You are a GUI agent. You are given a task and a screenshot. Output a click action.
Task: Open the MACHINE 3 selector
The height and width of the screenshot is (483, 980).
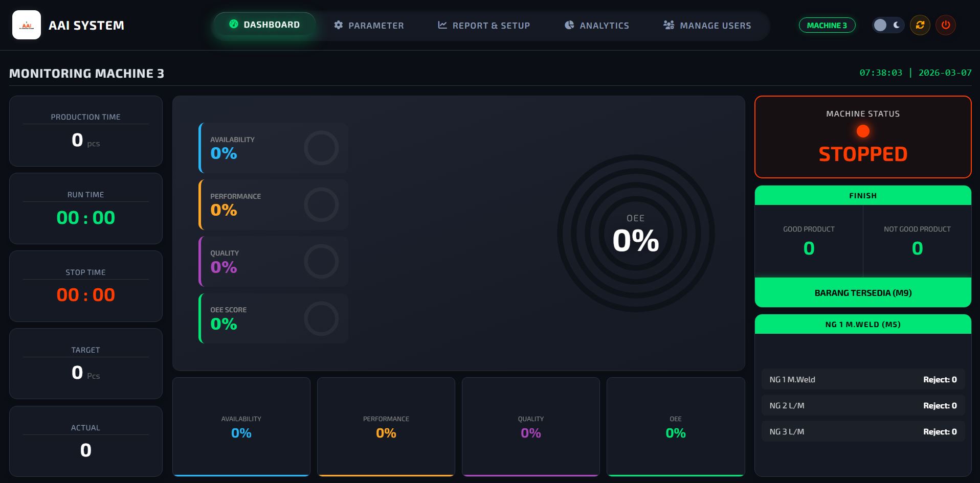(x=827, y=25)
